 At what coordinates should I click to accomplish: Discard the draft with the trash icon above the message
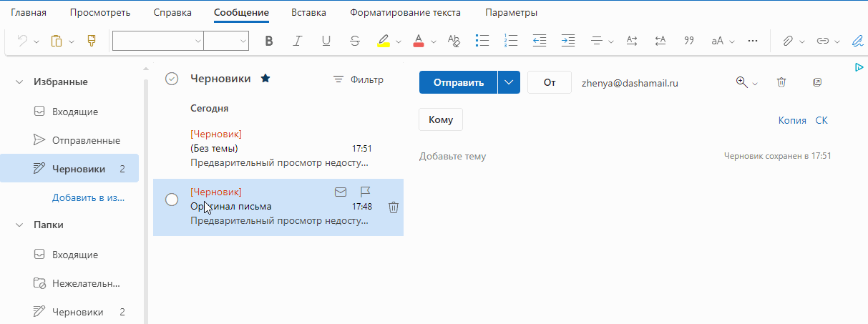pos(781,82)
